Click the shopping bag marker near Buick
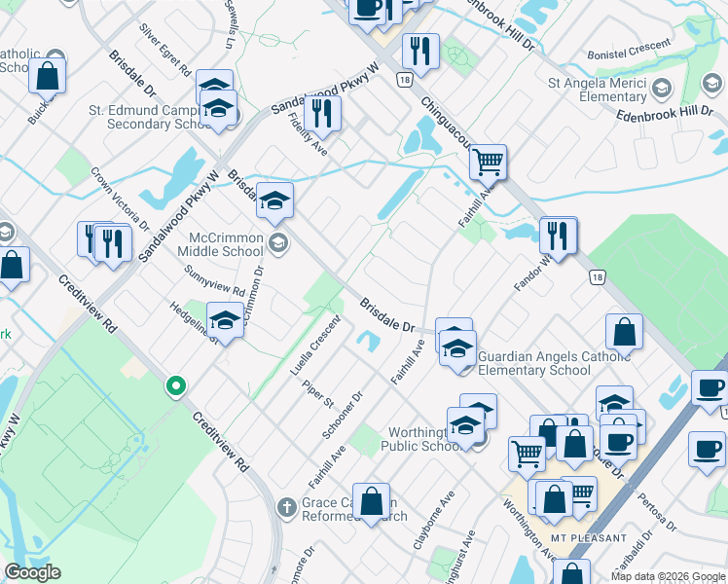728x584 pixels. point(47,77)
